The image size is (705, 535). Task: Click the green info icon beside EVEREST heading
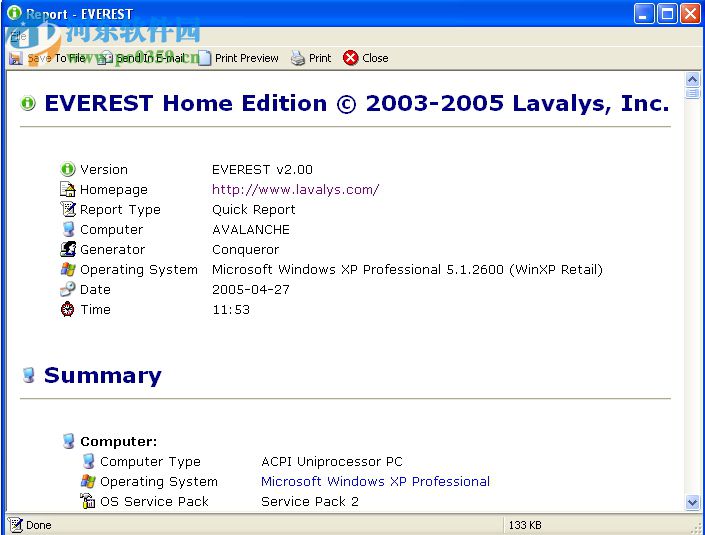pyautogui.click(x=28, y=103)
